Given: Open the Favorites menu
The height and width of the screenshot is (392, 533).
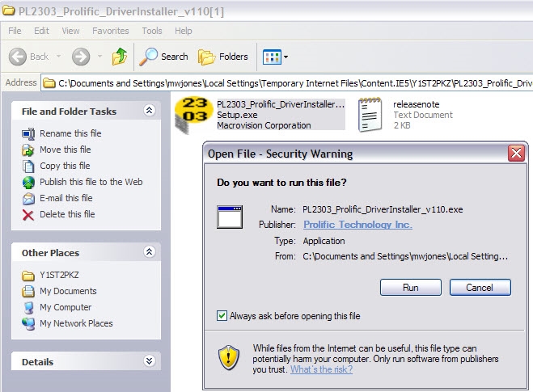Looking at the screenshot, I should (x=110, y=31).
